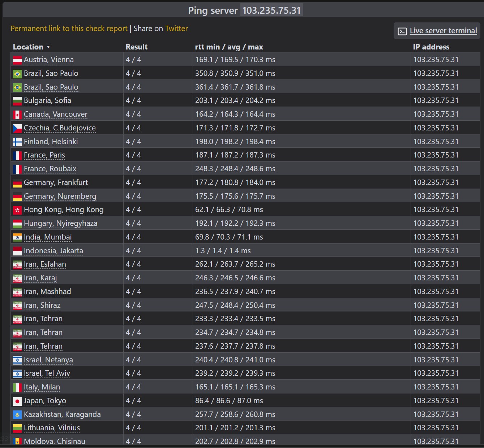Click the Finland flag icon
The height and width of the screenshot is (448, 484).
[17, 142]
